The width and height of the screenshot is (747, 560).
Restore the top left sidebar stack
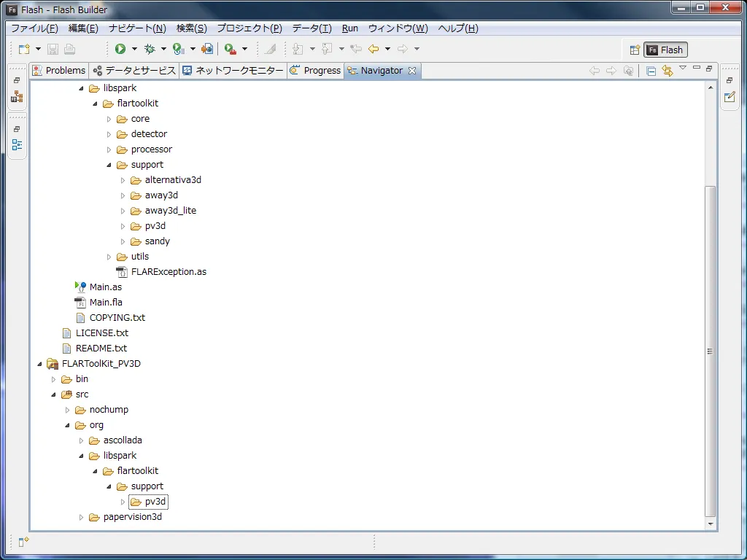pyautogui.click(x=17, y=80)
